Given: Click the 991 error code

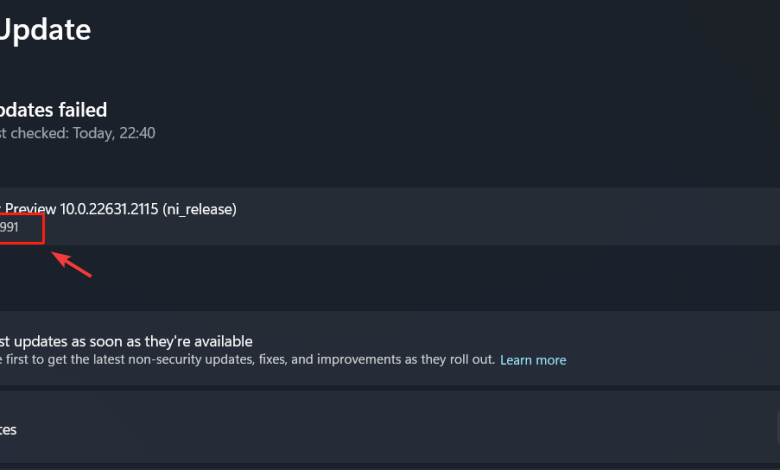Looking at the screenshot, I should [x=9, y=228].
